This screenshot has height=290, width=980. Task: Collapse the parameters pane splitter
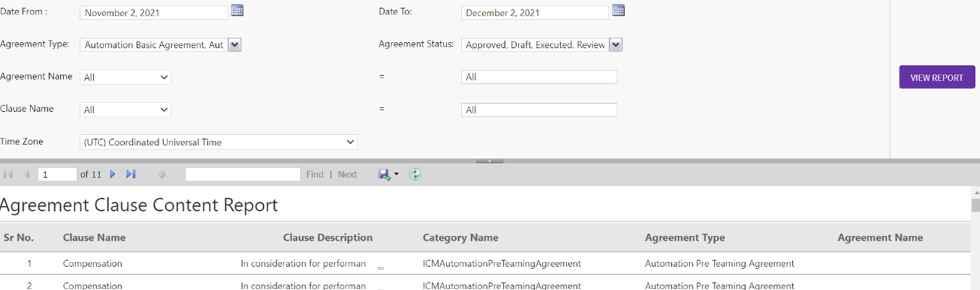coord(490,160)
